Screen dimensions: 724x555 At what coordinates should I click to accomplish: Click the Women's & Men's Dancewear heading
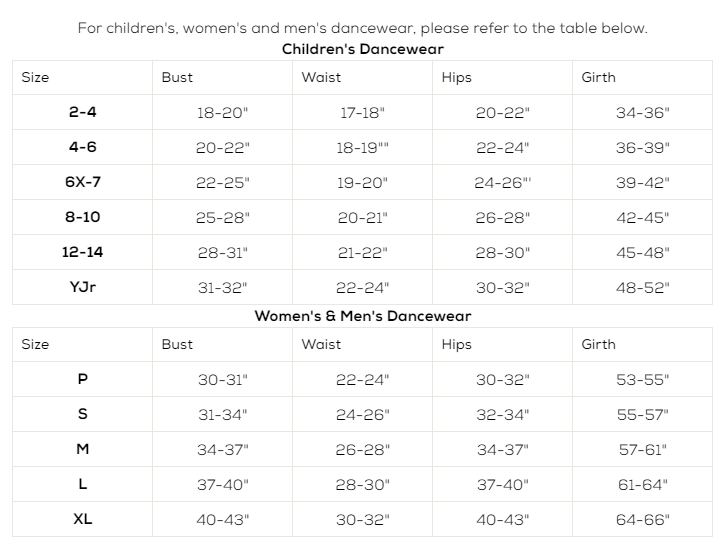click(362, 316)
